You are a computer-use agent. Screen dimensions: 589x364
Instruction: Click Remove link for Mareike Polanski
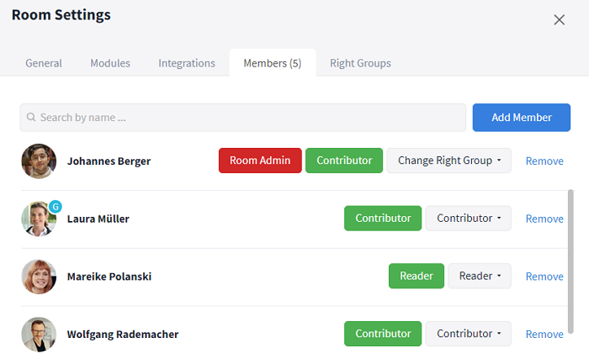tap(544, 277)
